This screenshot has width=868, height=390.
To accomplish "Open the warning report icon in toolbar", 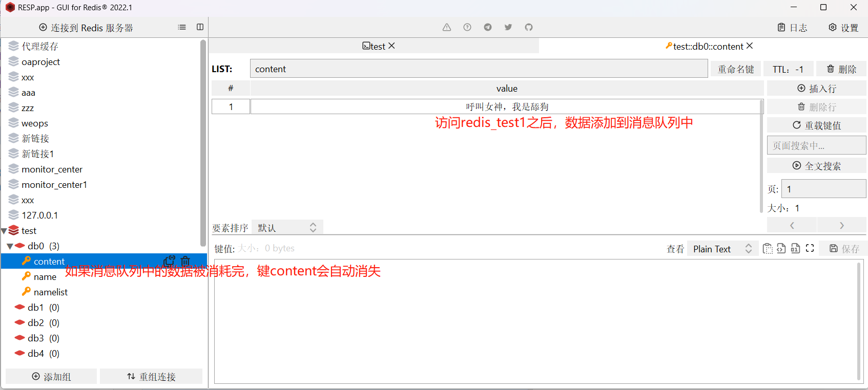I will [x=447, y=27].
